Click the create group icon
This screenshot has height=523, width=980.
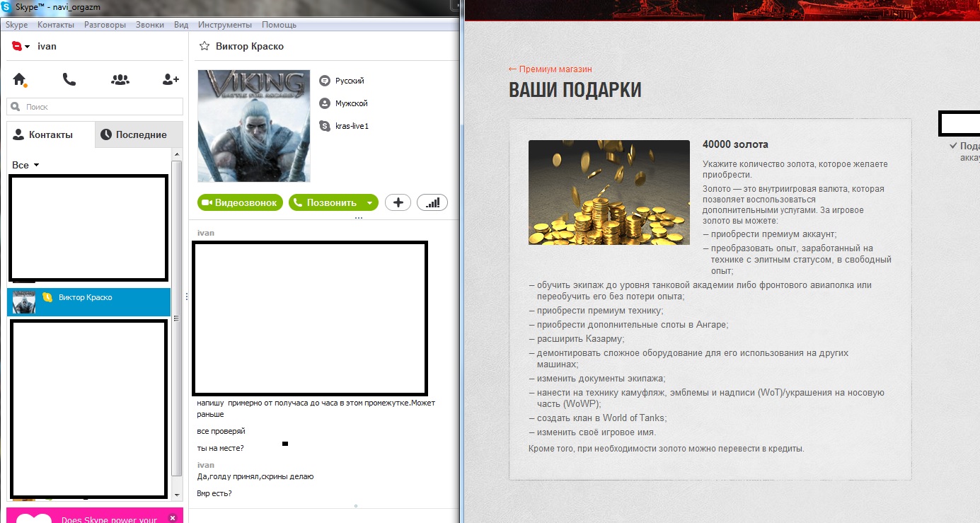[120, 79]
